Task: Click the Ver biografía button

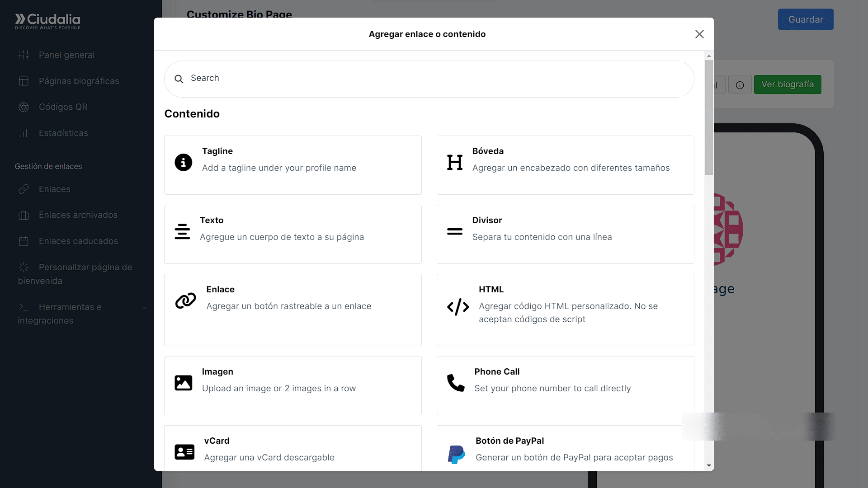Action: (x=787, y=84)
